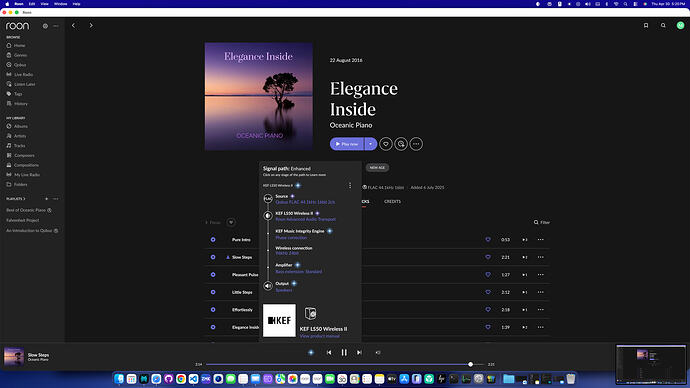
Task: Open search with the magnifier icon
Action: [663, 26]
